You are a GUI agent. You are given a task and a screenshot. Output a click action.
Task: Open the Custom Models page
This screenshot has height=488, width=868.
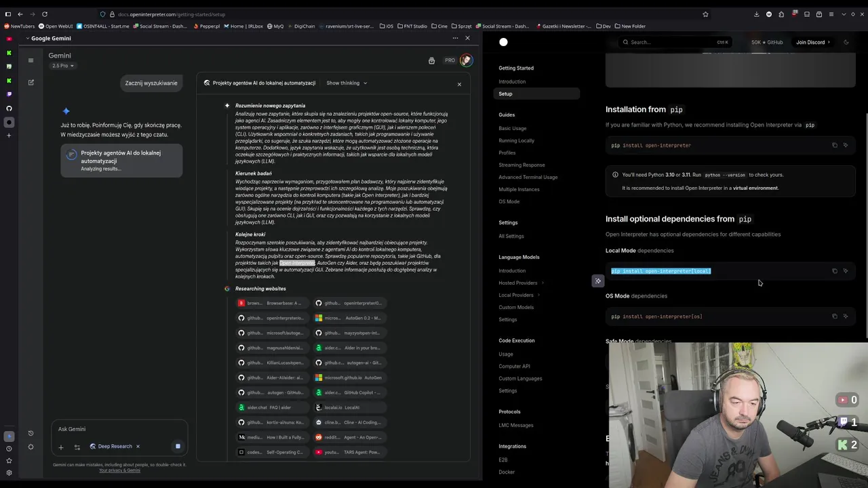[516, 307]
